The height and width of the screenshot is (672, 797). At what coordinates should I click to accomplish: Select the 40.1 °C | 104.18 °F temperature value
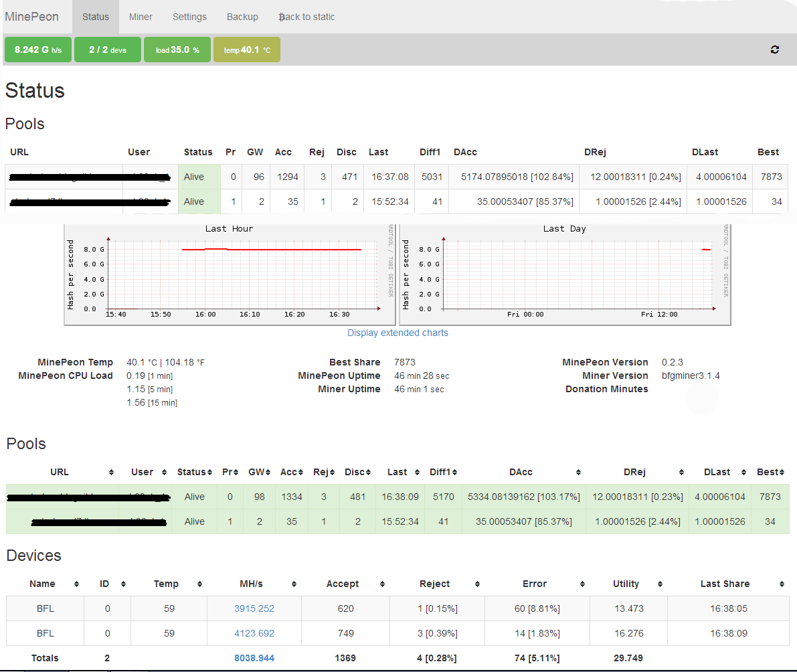166,362
